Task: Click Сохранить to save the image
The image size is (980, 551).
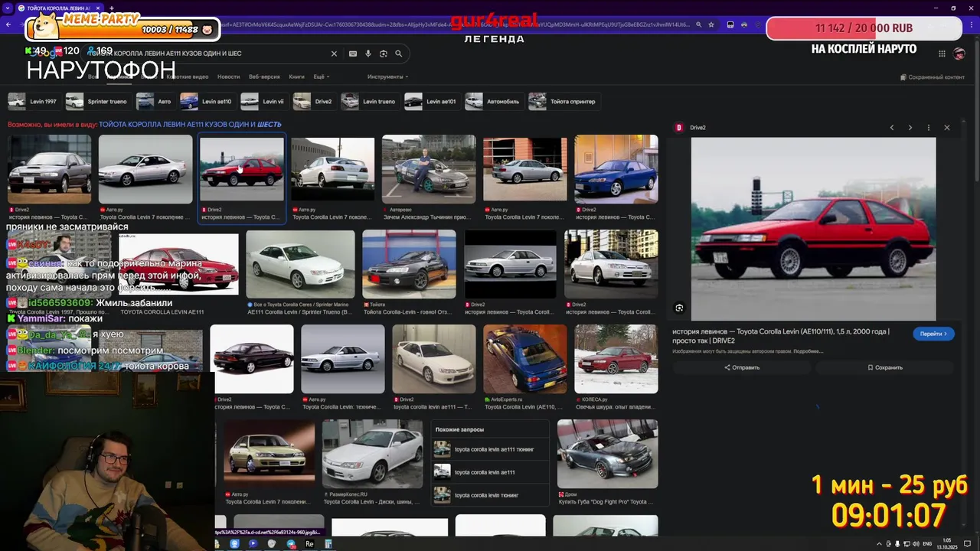Action: (x=885, y=367)
